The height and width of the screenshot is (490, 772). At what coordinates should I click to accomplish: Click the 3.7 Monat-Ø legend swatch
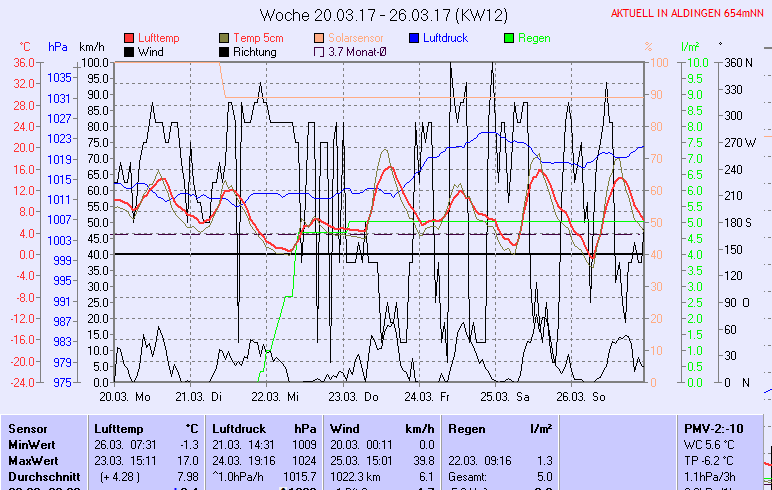[320, 52]
